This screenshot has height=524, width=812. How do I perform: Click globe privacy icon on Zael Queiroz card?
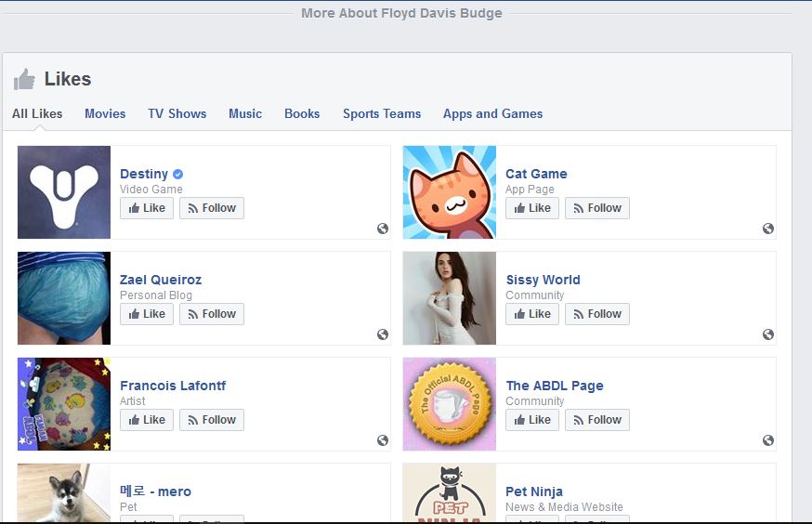[383, 334]
